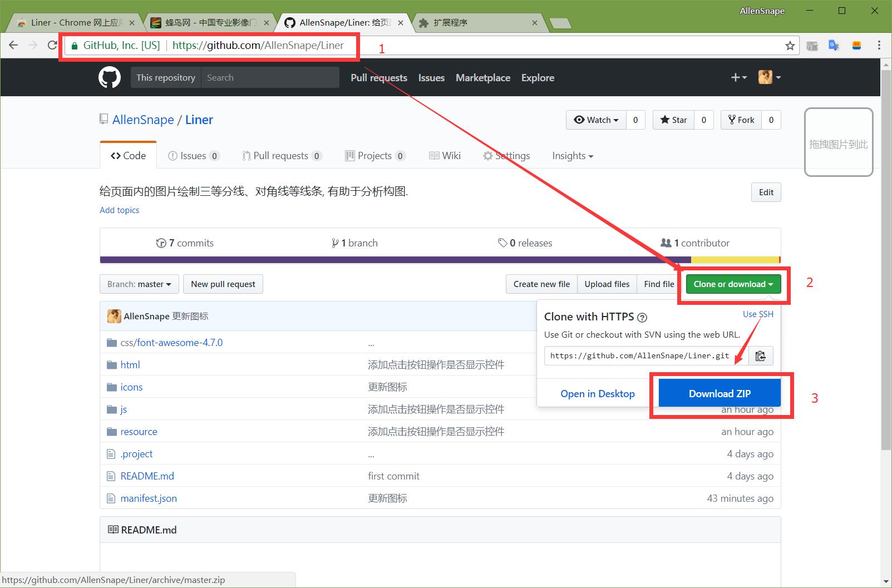Click the Edit description button
The width and height of the screenshot is (892, 588).
pos(766,192)
